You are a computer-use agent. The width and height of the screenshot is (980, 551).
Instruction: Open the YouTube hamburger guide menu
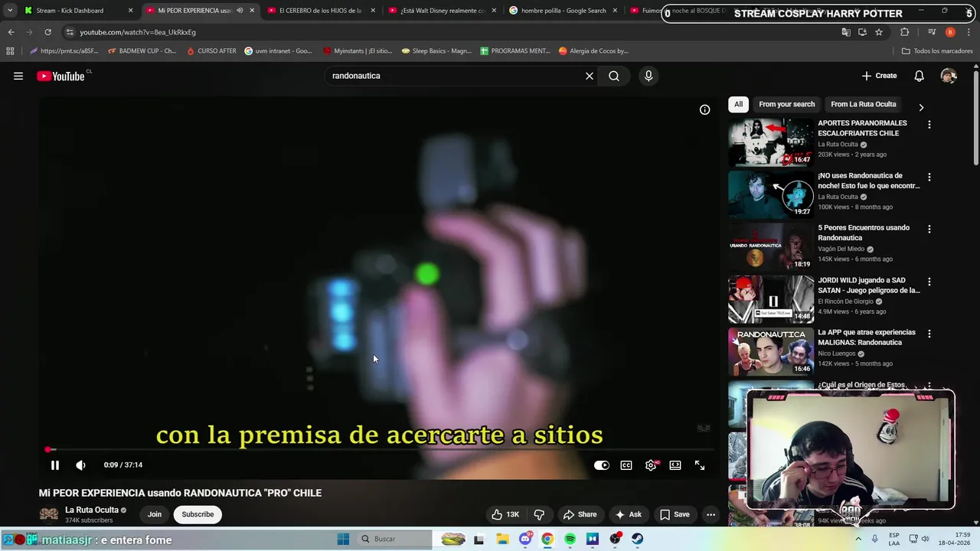click(x=18, y=76)
